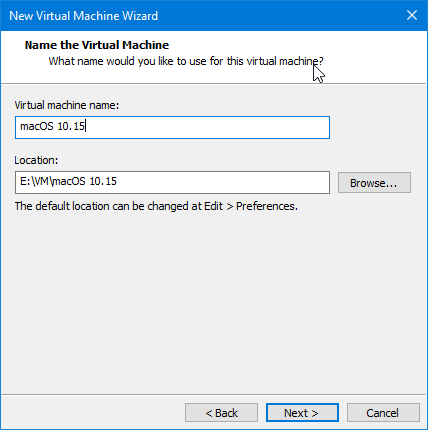Click empty area of name input box
The width and height of the screenshot is (428, 430).
pos(207,127)
